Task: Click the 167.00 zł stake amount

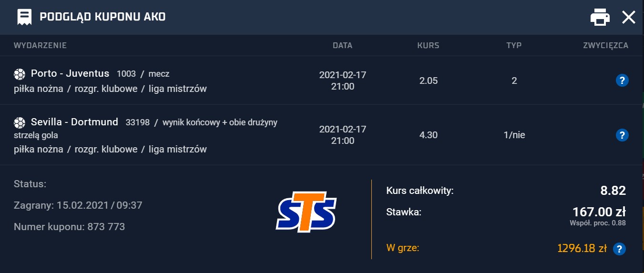Action: coord(599,212)
